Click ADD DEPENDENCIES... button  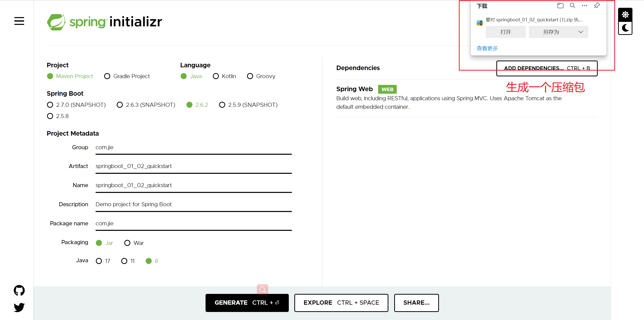click(547, 68)
